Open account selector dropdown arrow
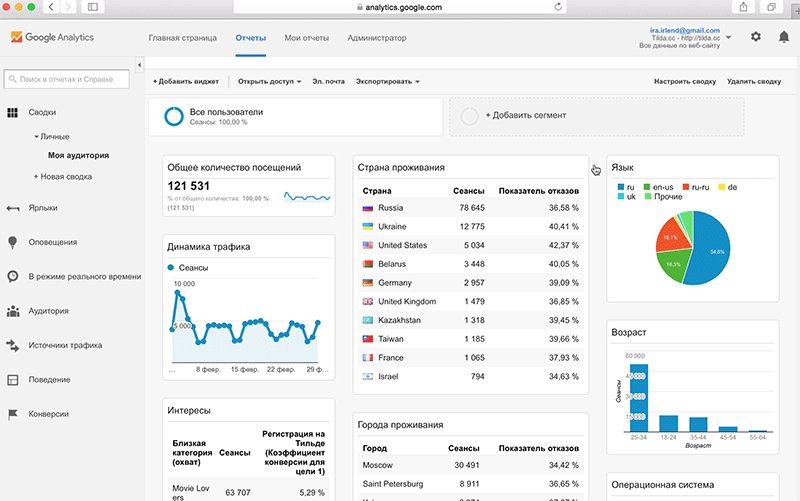800x501 pixels. (x=728, y=38)
